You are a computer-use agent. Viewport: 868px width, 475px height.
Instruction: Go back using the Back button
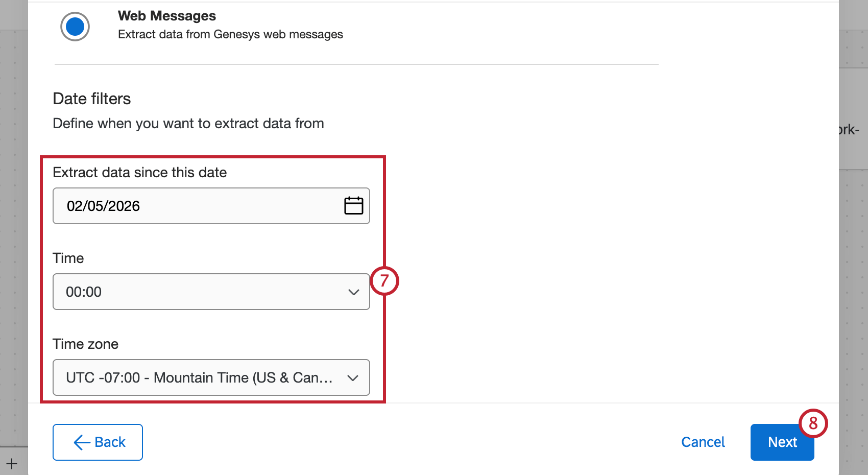click(98, 442)
